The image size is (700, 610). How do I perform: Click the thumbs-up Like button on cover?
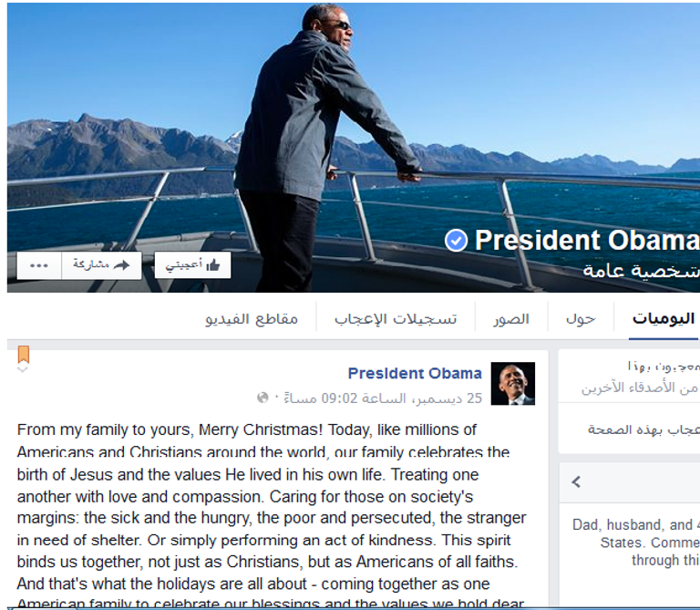click(192, 265)
